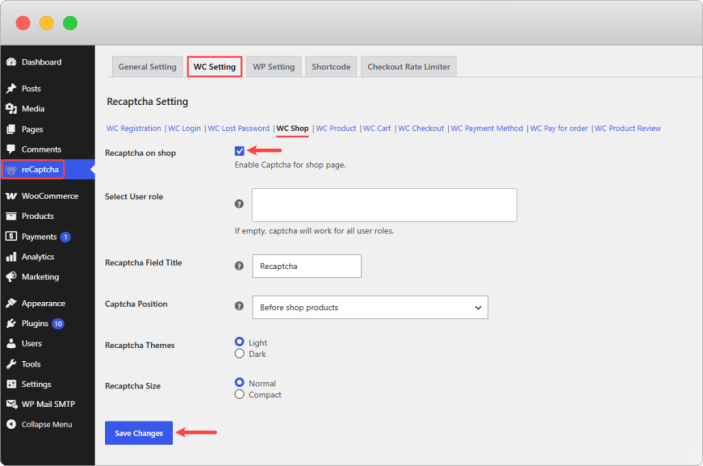Click the Dashboard gauge icon

click(11, 62)
